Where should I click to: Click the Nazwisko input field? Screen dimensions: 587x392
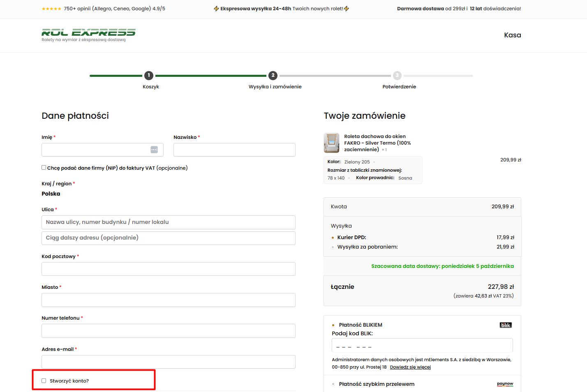tap(234, 150)
